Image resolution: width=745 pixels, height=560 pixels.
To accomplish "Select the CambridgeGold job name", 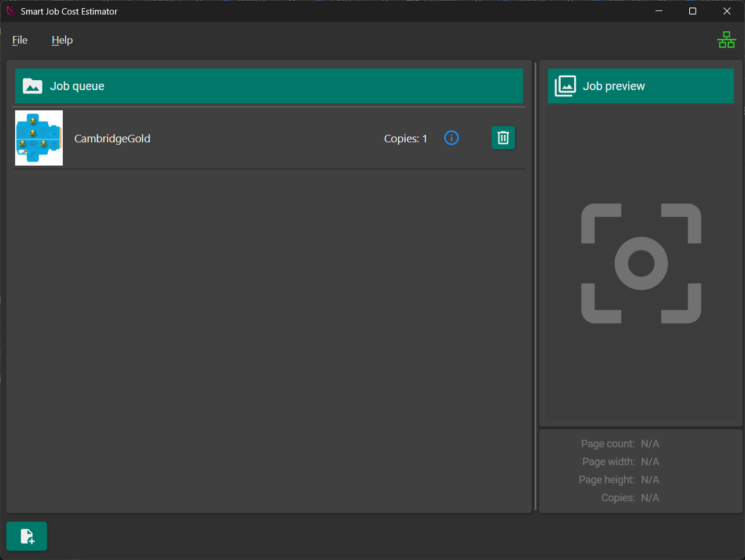I will [112, 139].
